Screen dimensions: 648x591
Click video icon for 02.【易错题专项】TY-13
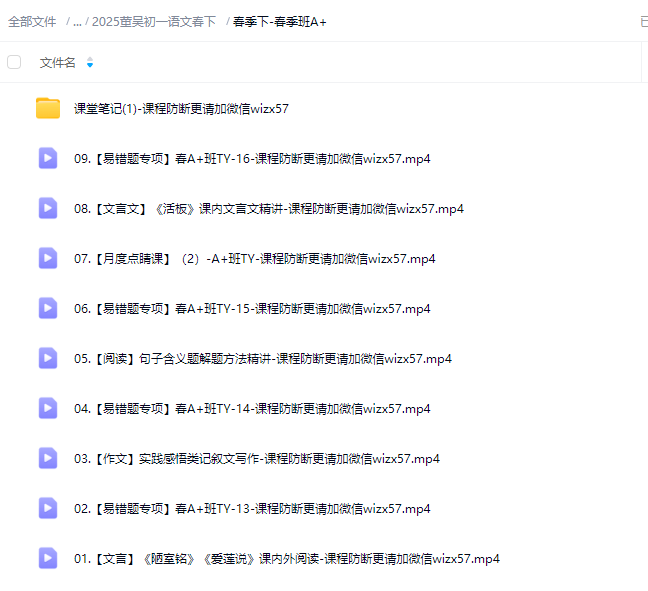(x=48, y=508)
